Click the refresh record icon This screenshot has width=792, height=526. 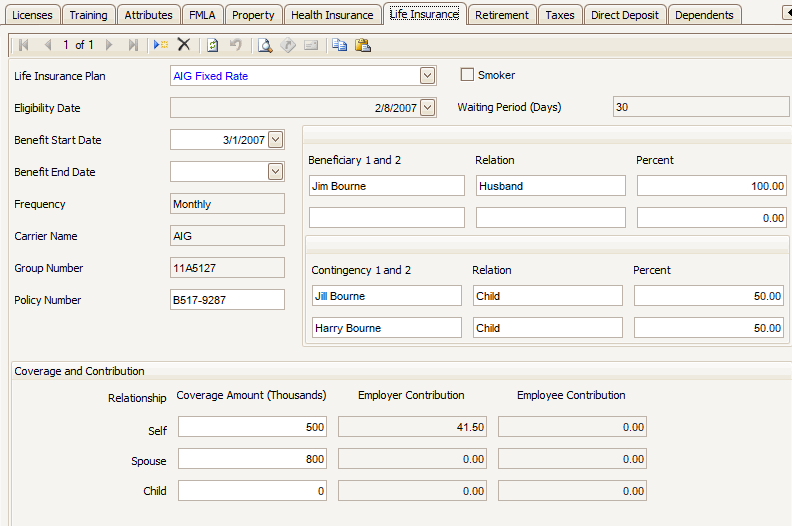pyautogui.click(x=213, y=45)
